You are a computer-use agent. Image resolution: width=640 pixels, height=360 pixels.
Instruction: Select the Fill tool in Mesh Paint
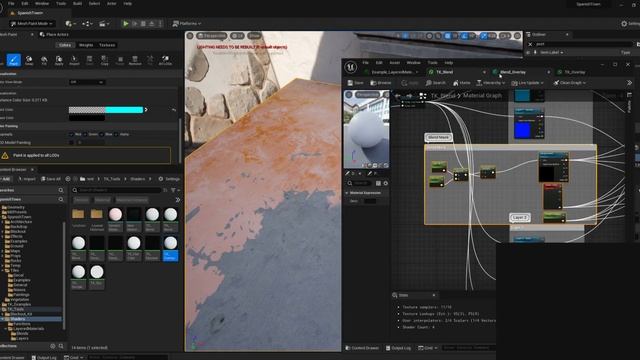pyautogui.click(x=44, y=60)
